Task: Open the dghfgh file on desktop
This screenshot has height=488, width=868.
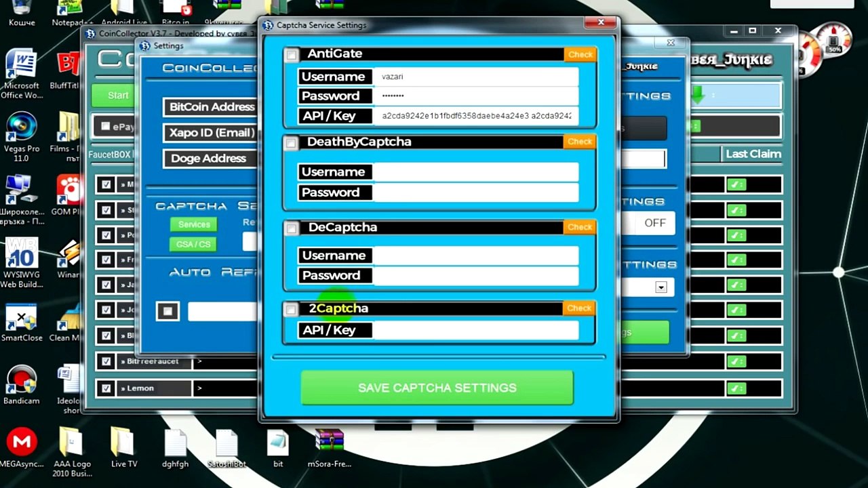Action: (x=176, y=447)
